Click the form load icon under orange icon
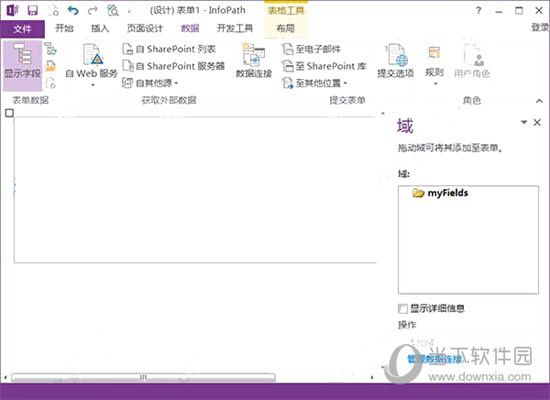This screenshot has width=550, height=400. pyautogui.click(x=51, y=83)
